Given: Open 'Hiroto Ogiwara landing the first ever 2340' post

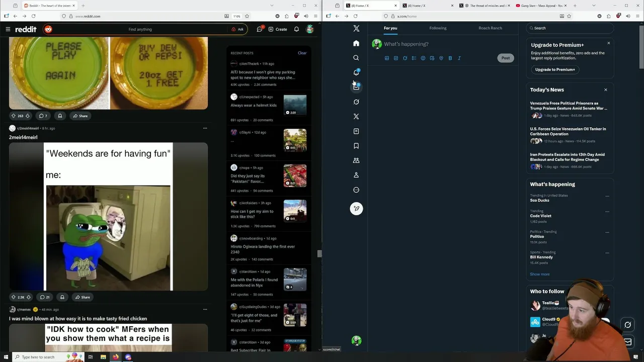Looking at the screenshot, I should (x=263, y=249).
